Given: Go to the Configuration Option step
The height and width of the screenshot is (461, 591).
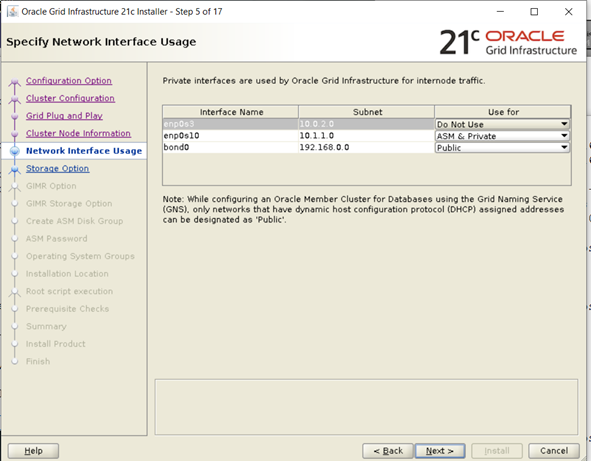Looking at the screenshot, I should [69, 81].
